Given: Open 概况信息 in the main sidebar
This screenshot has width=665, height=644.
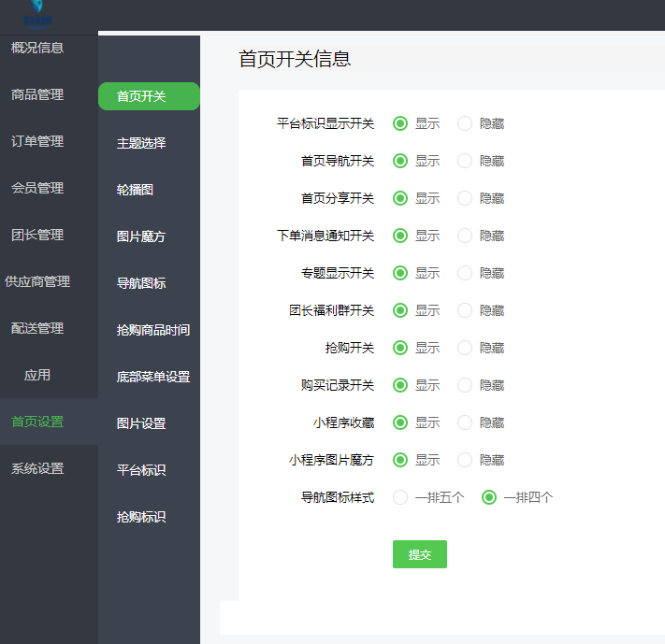Looking at the screenshot, I should pyautogui.click(x=37, y=48).
